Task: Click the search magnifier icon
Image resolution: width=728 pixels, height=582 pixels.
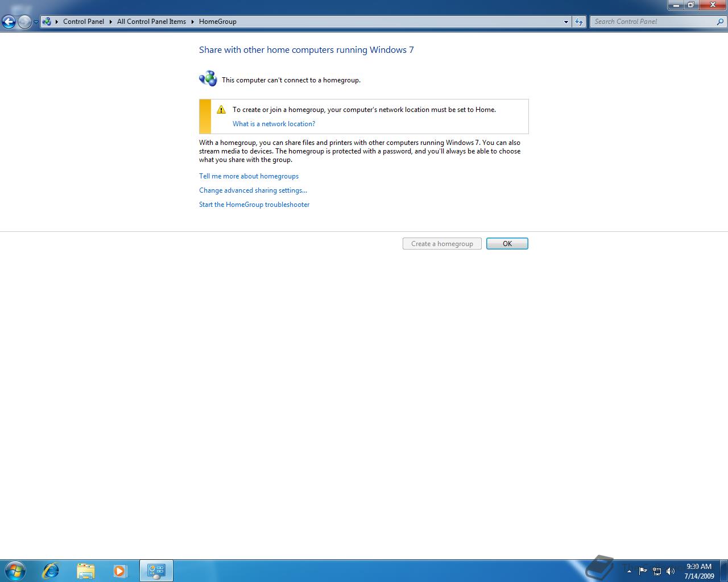Action: 721,22
